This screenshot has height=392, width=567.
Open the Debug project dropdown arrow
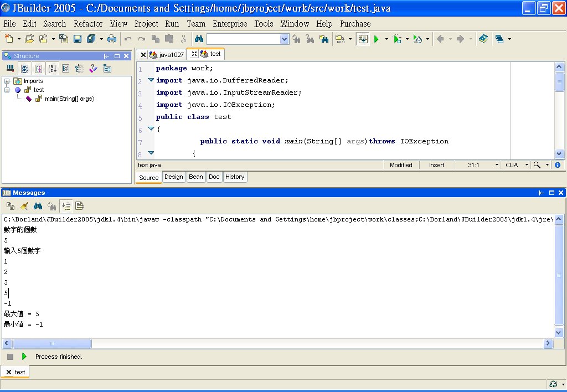point(407,39)
